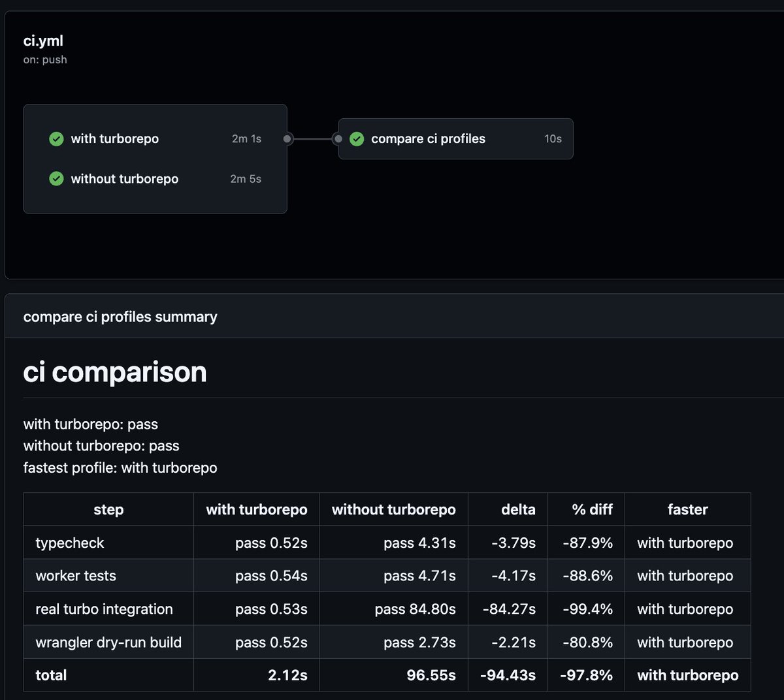Open the without turborepo job

coord(155,178)
